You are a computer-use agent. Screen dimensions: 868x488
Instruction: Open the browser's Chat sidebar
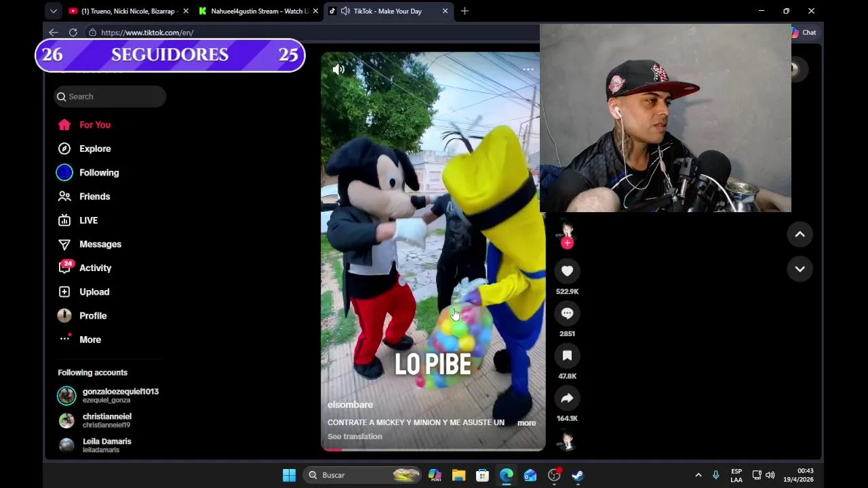pos(804,33)
